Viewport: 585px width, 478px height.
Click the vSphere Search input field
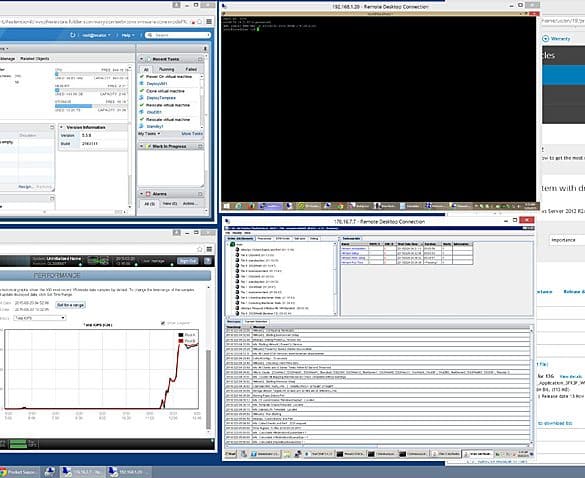pos(178,35)
